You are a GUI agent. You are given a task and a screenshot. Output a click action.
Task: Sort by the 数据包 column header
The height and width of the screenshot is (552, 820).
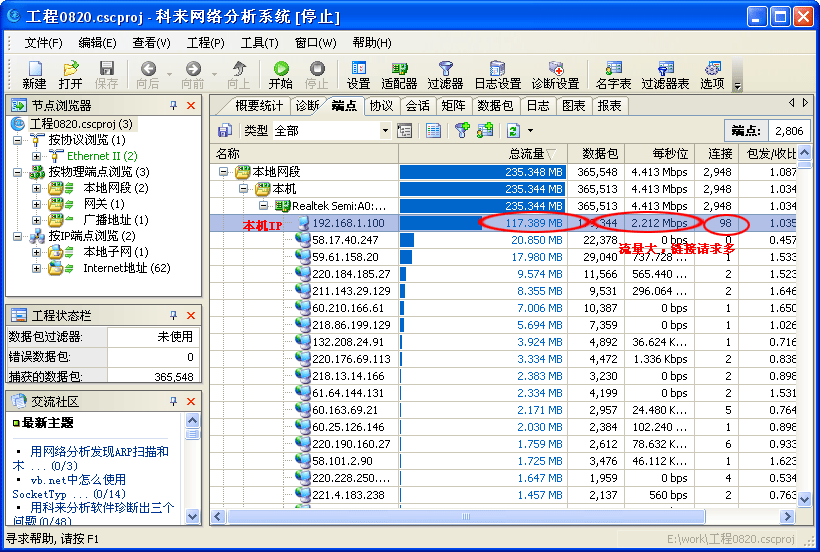[x=596, y=154]
